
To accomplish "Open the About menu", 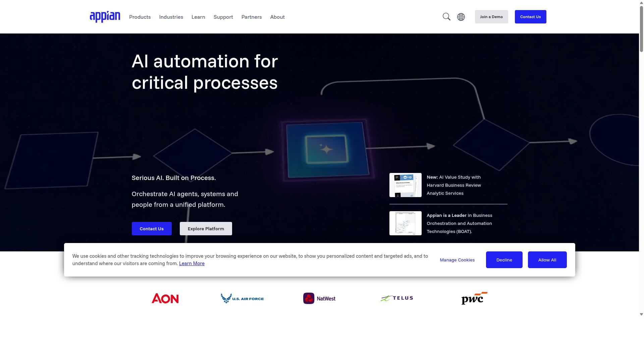I will tap(277, 17).
